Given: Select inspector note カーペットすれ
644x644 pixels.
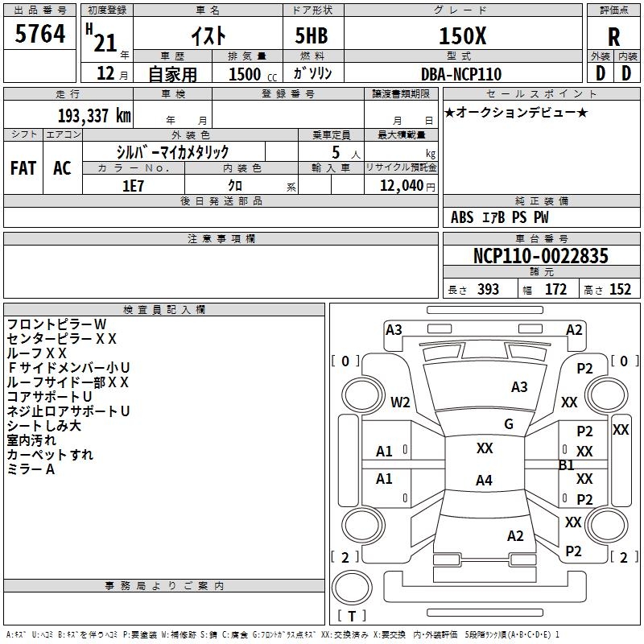Looking at the screenshot, I should pyautogui.click(x=50, y=455).
